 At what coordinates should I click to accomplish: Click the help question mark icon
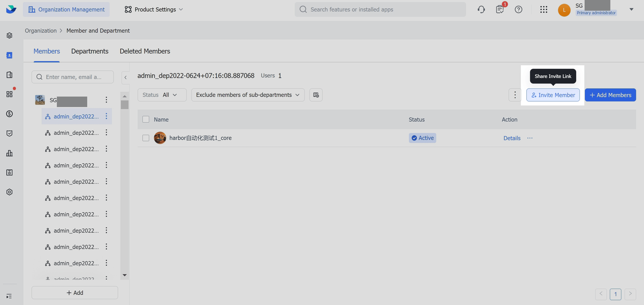point(518,10)
